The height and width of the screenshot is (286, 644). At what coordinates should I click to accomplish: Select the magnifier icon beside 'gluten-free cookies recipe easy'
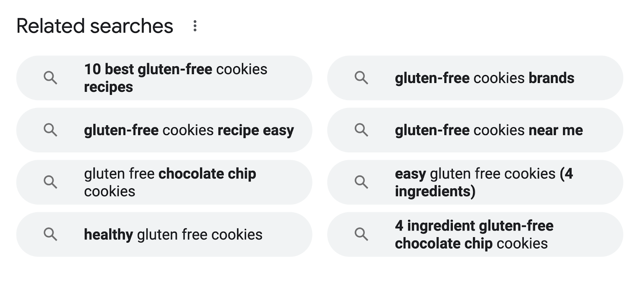point(51,130)
